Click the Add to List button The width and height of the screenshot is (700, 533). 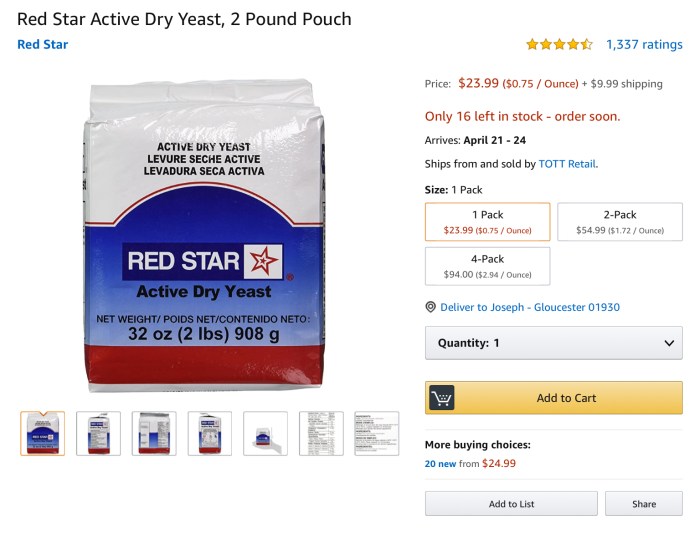[511, 504]
